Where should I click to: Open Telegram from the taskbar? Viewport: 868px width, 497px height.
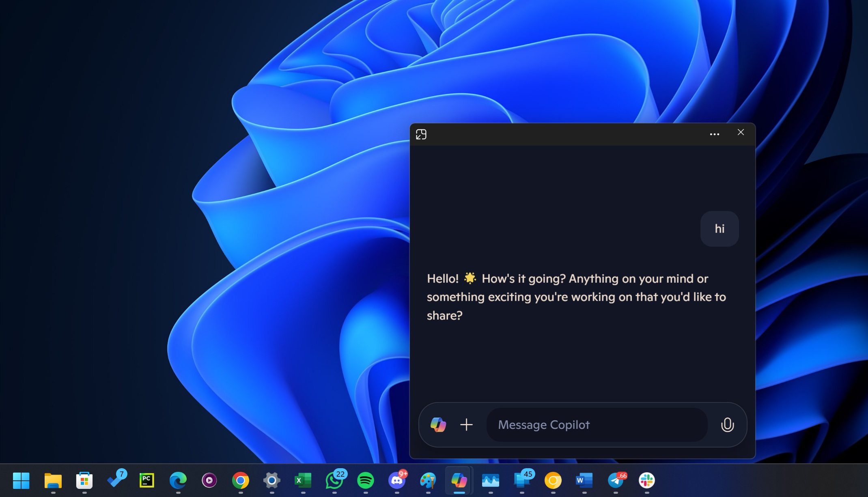click(615, 481)
